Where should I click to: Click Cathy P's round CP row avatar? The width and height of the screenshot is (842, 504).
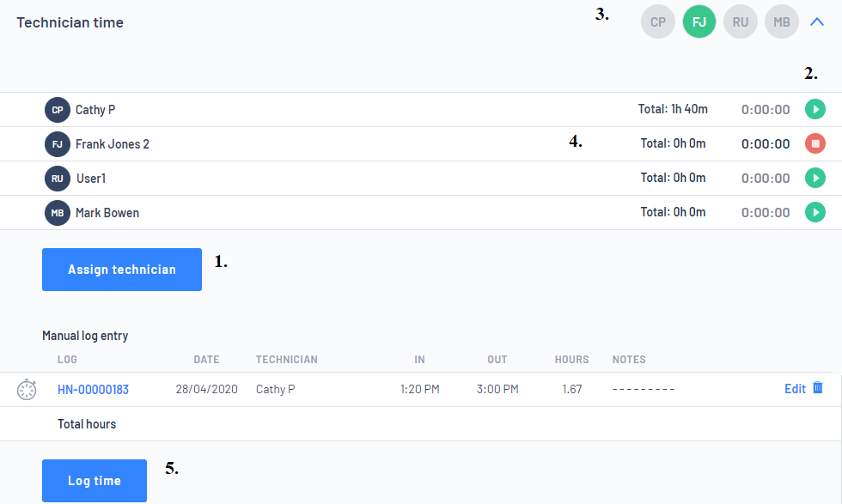pyautogui.click(x=58, y=110)
